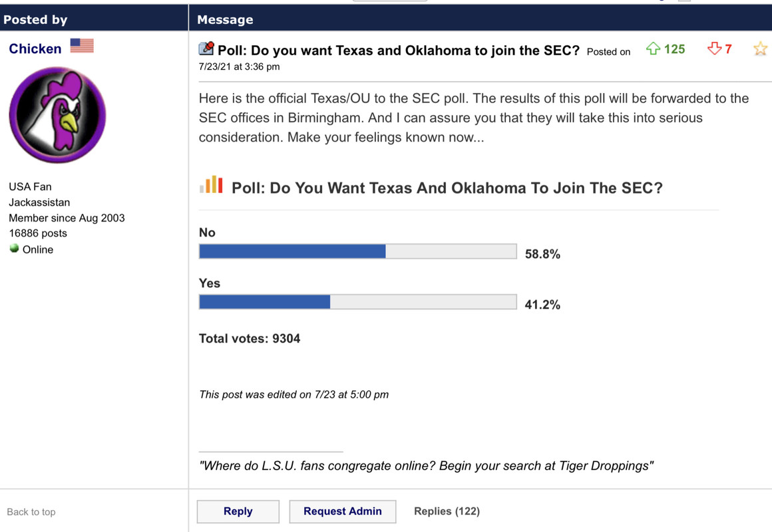Click the poll bar chart icon
Image resolution: width=772 pixels, height=532 pixels.
[x=211, y=185]
